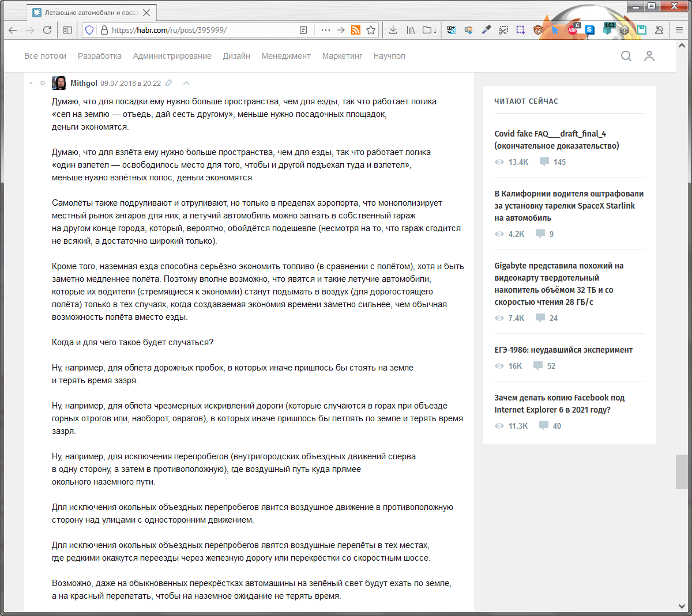Toggle the sidebar panel icon

pyautogui.click(x=67, y=30)
